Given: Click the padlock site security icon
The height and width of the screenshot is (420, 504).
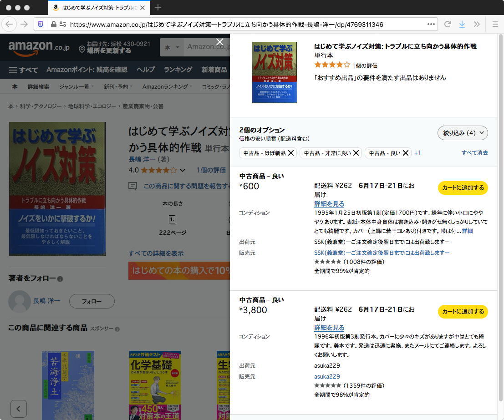Looking at the screenshot, I should coord(54,25).
